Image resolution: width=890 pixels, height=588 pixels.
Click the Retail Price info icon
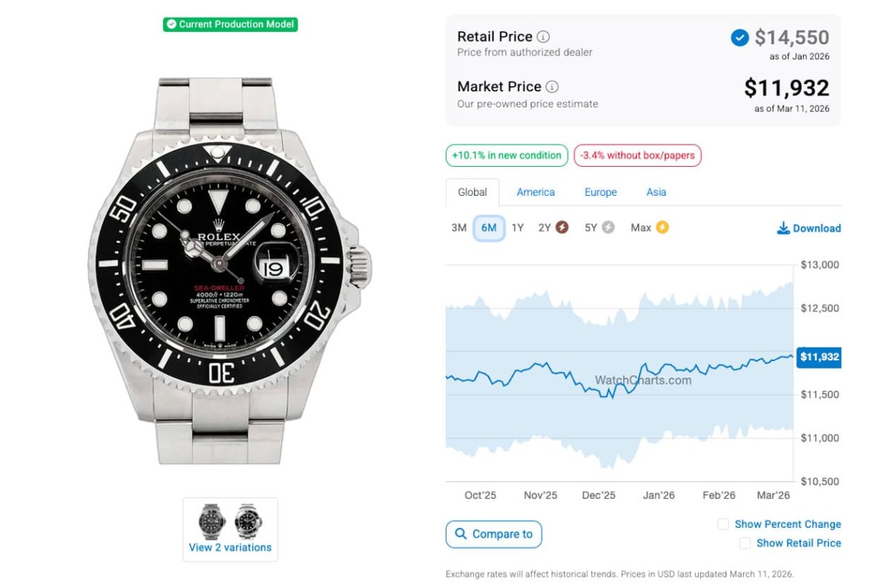(x=544, y=36)
